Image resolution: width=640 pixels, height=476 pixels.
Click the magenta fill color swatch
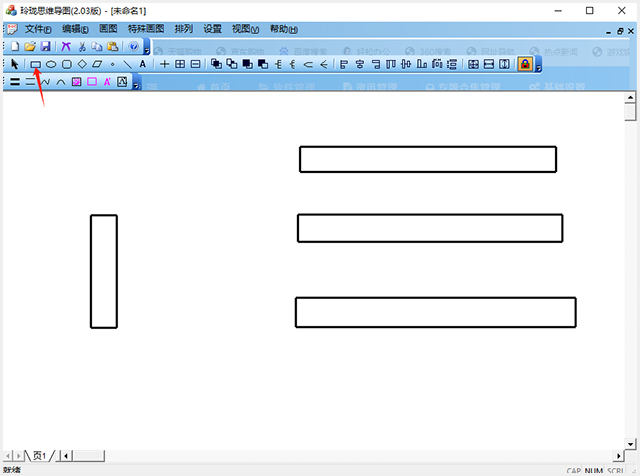coord(77,82)
